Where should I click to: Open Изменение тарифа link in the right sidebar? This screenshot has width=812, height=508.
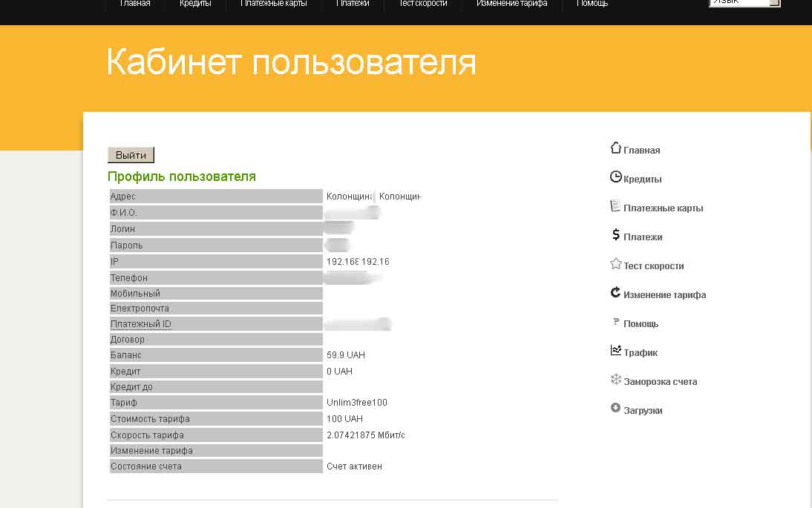(x=664, y=295)
